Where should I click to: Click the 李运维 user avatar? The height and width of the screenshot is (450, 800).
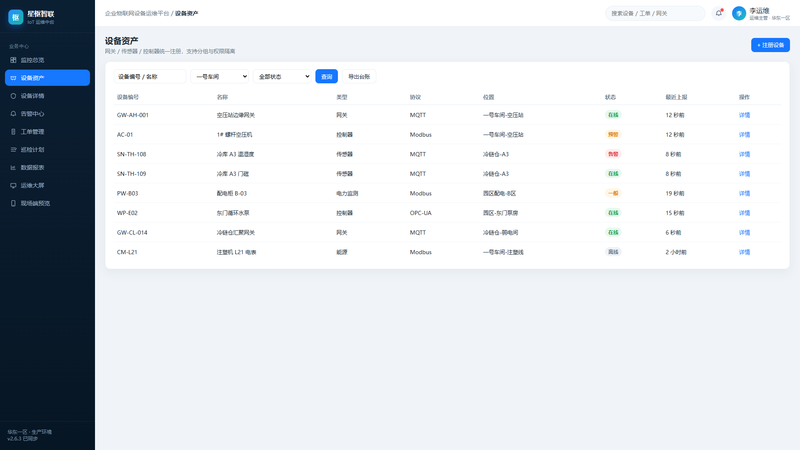pos(739,13)
